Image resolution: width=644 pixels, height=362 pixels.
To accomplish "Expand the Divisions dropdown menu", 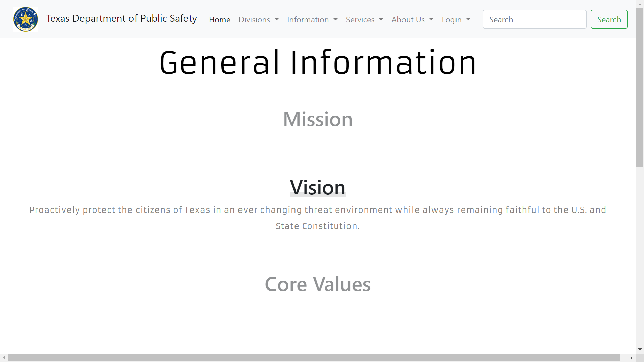I will click(259, 20).
